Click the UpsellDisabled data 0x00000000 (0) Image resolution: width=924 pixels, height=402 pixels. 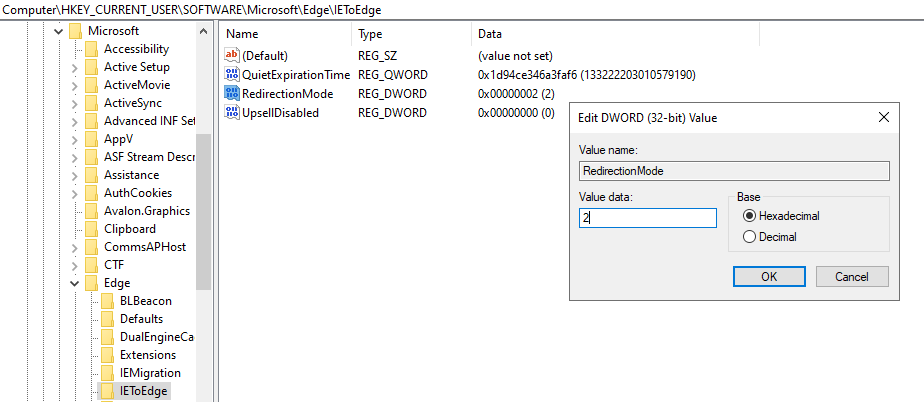point(516,113)
